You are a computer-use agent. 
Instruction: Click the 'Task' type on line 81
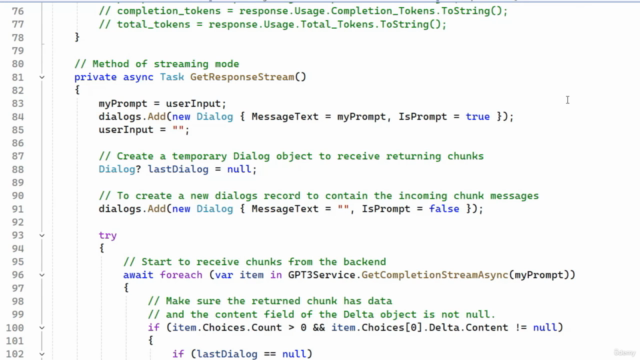(172, 77)
